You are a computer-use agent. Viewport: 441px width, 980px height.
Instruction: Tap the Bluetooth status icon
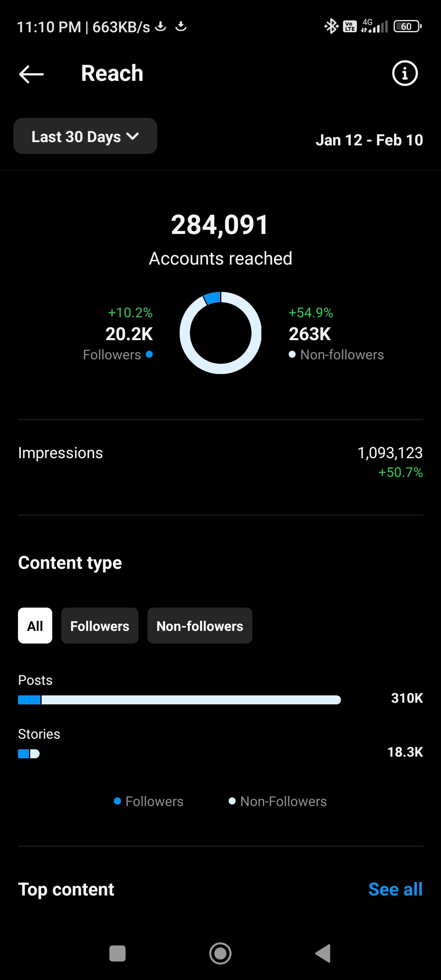pos(331,27)
